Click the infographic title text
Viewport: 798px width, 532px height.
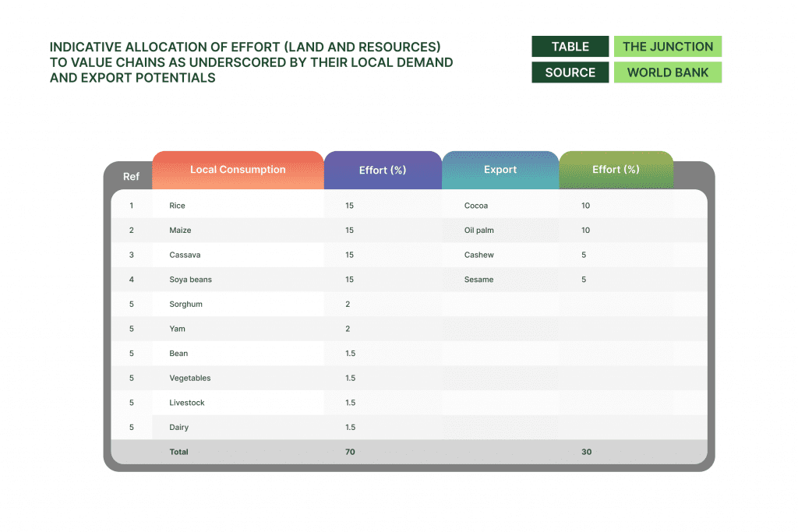pyautogui.click(x=251, y=62)
